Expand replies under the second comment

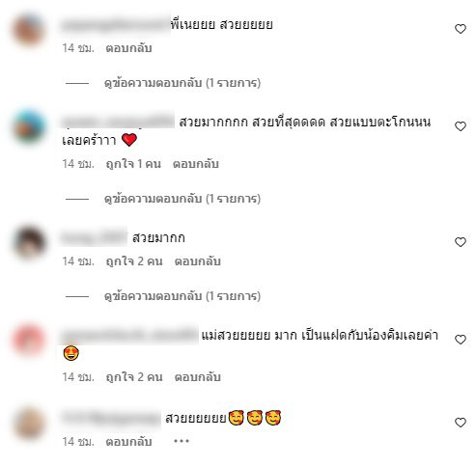point(182,199)
